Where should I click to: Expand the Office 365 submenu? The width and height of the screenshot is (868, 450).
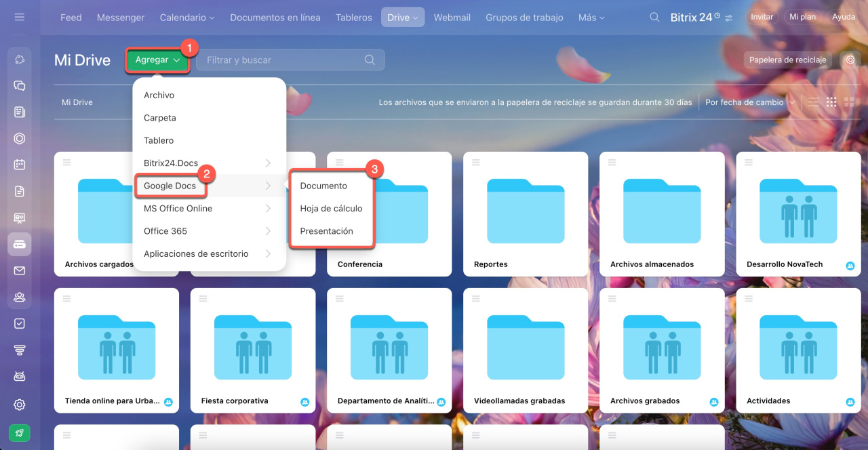coord(268,231)
